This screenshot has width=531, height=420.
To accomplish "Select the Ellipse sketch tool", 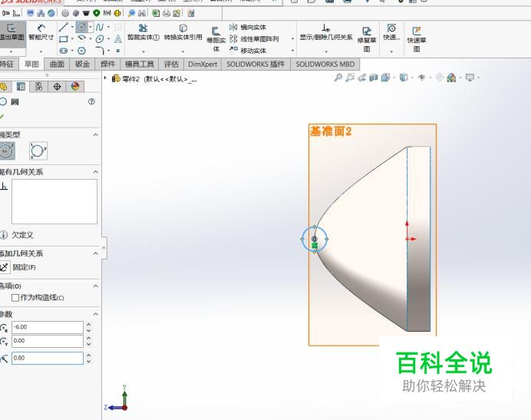I will click(100, 39).
